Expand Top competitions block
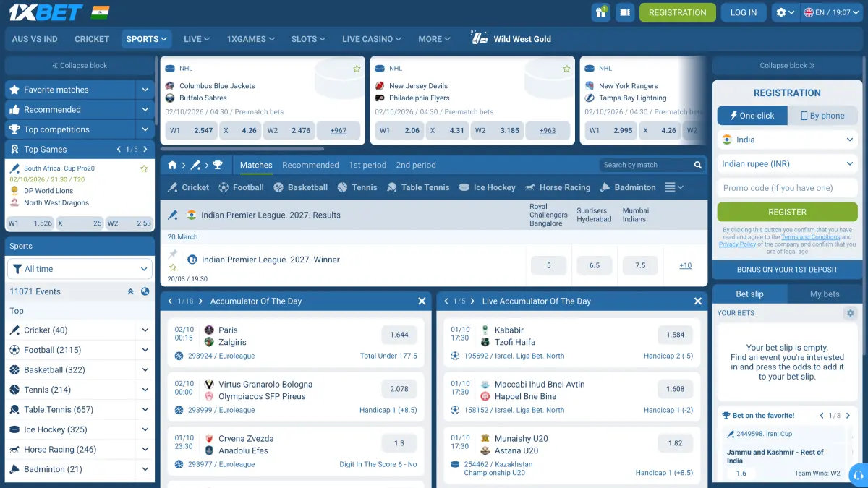868x488 pixels. 145,129
